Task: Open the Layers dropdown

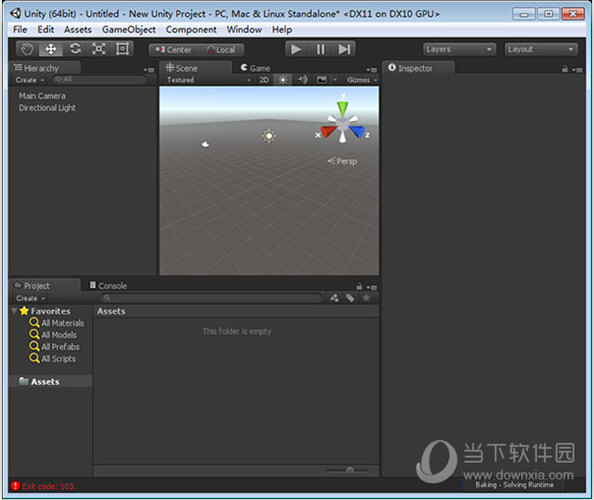Action: click(459, 49)
